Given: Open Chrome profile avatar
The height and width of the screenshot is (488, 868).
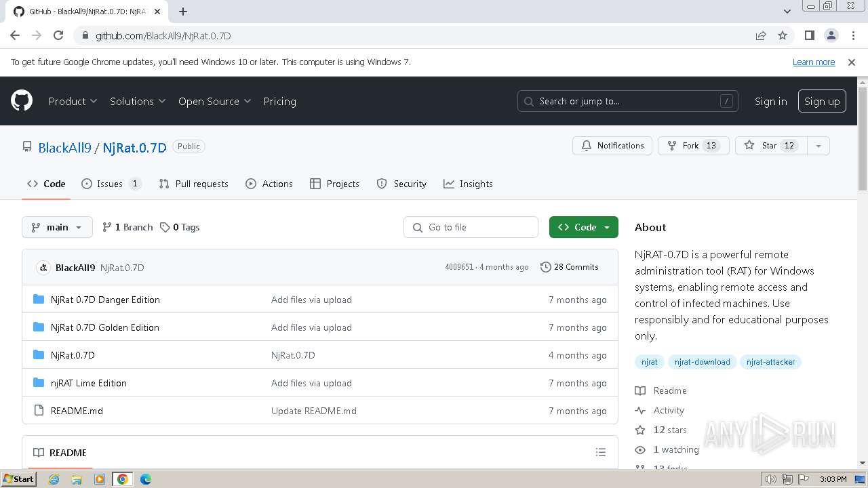Looking at the screenshot, I should 831,35.
